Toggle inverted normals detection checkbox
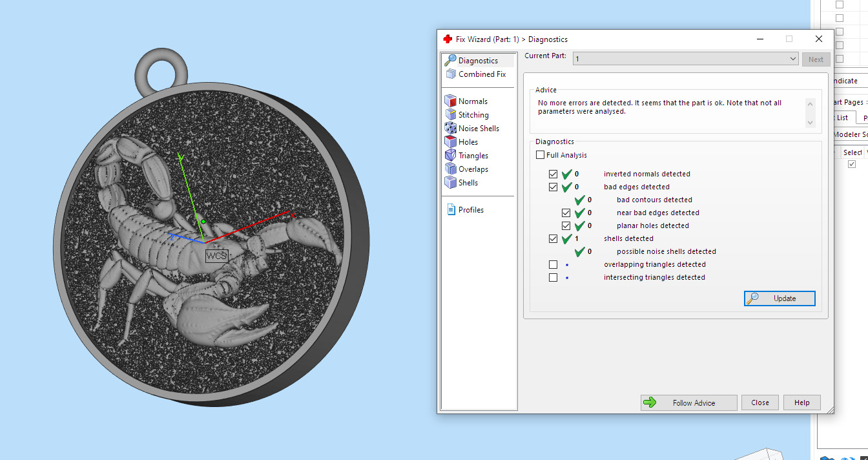Screen dimensions: 868x460 click(553, 174)
